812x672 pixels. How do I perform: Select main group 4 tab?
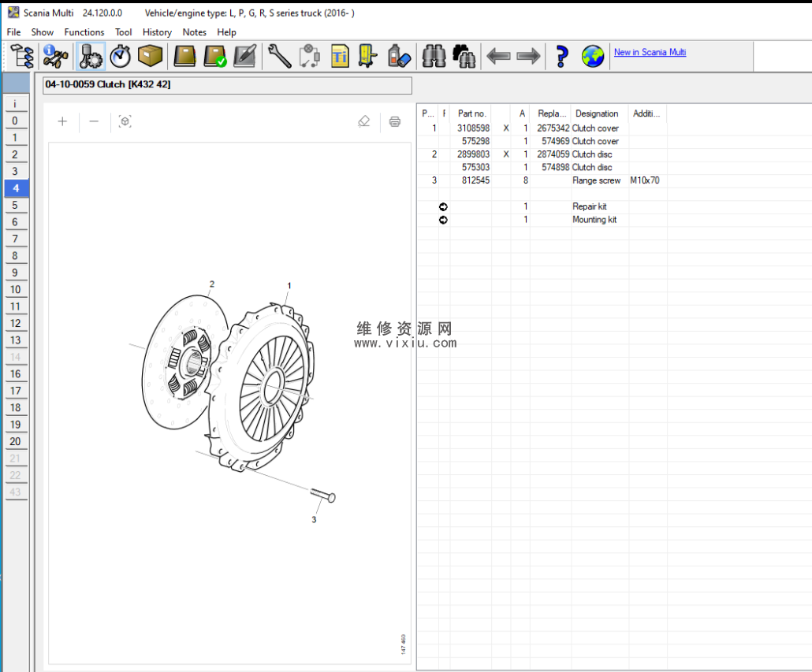point(16,188)
